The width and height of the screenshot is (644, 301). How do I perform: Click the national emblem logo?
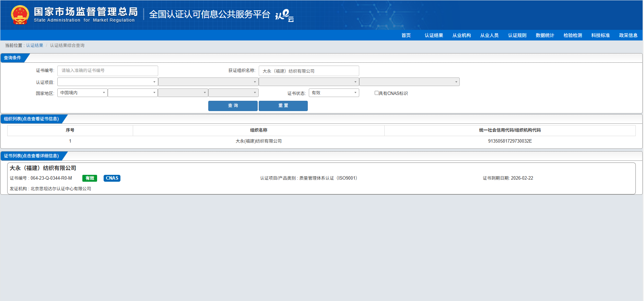pos(20,15)
